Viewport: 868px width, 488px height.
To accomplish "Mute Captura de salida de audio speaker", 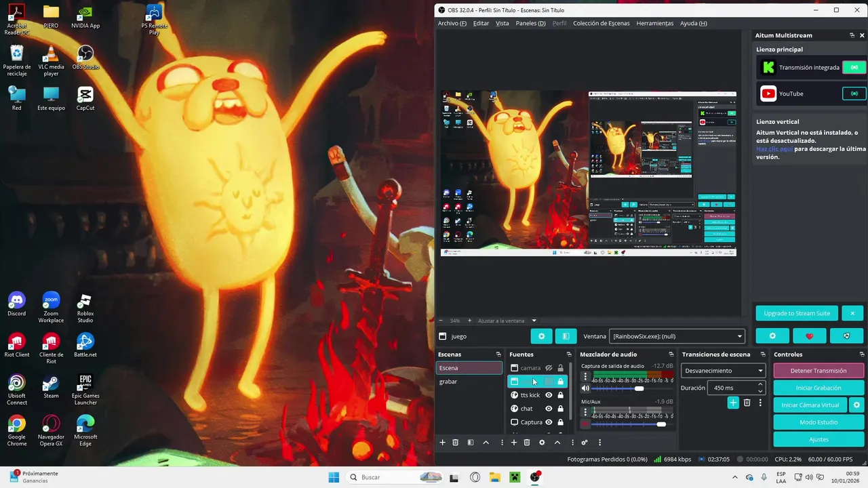I will click(x=586, y=388).
